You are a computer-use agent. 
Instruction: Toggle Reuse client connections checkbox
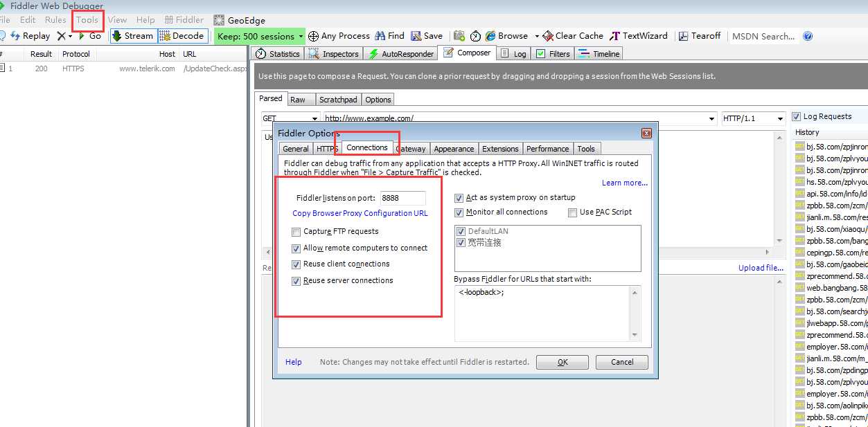pyautogui.click(x=296, y=264)
